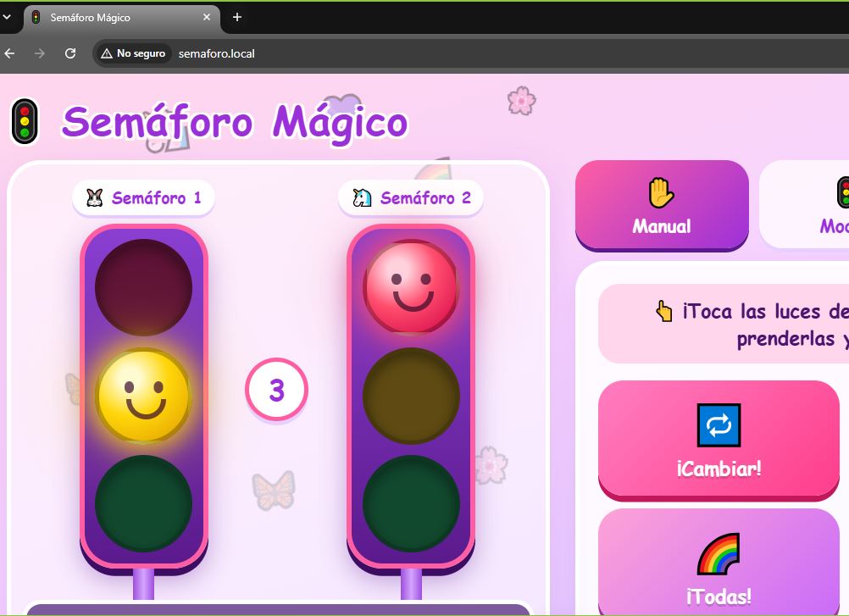Click the ¡Toca las luces hint text
This screenshot has height=616, width=849.
click(766, 325)
